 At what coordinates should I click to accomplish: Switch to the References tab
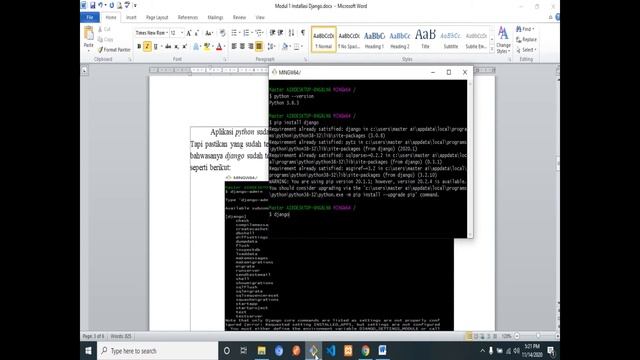pos(188,18)
